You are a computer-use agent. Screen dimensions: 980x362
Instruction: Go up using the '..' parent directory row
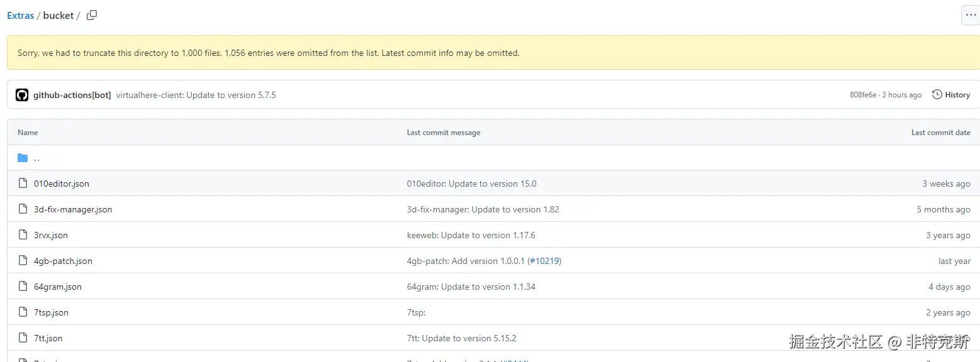tap(36, 158)
